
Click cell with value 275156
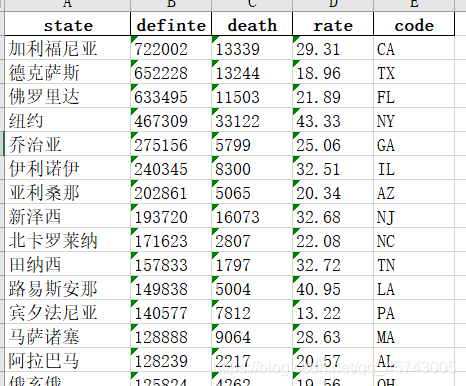[171, 144]
